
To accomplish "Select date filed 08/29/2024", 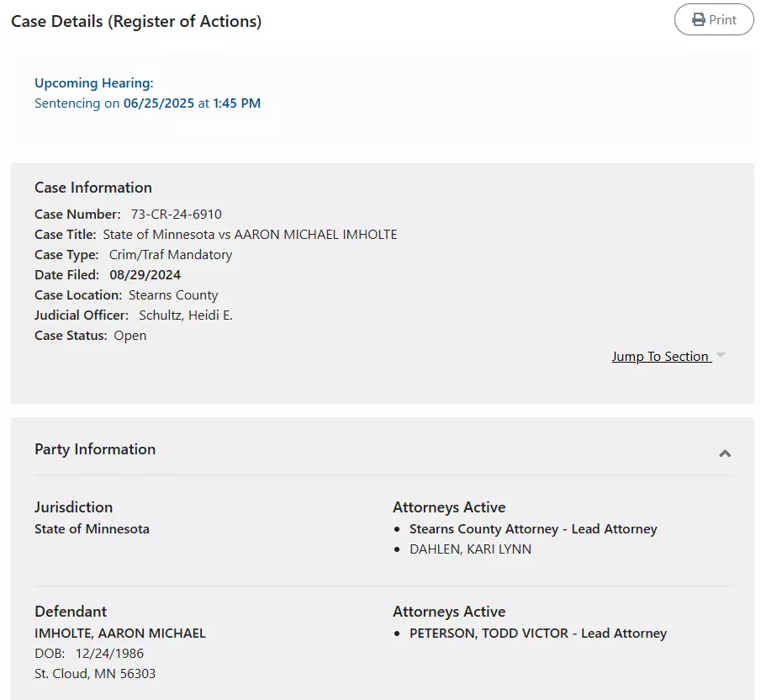I will pyautogui.click(x=145, y=275).
